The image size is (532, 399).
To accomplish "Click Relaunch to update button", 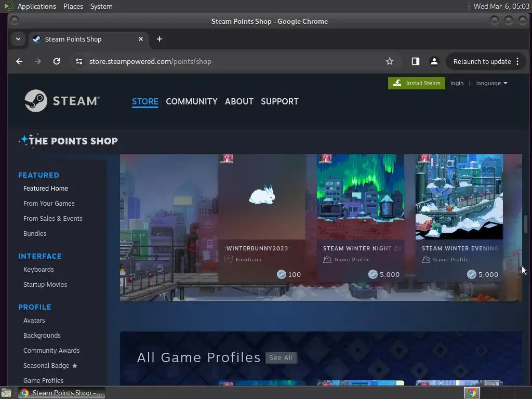I will click(x=482, y=61).
